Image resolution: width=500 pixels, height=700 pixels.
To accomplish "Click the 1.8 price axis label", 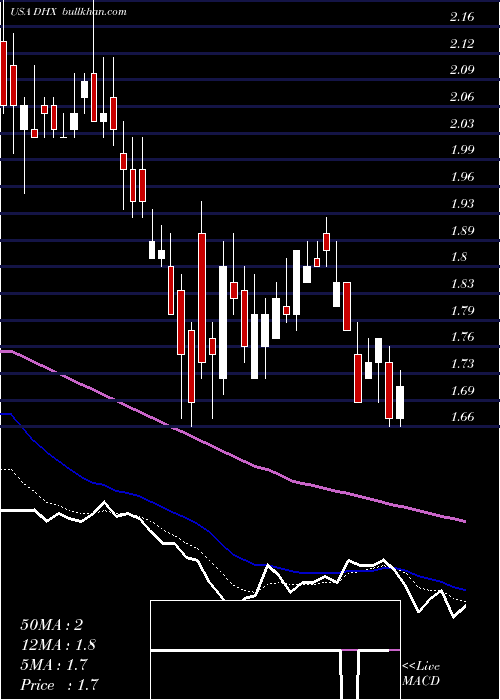I will click(458, 257).
